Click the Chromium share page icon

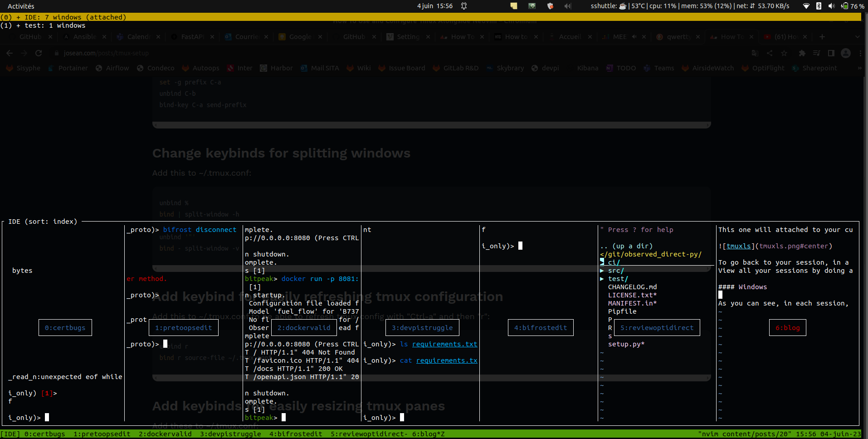(770, 53)
